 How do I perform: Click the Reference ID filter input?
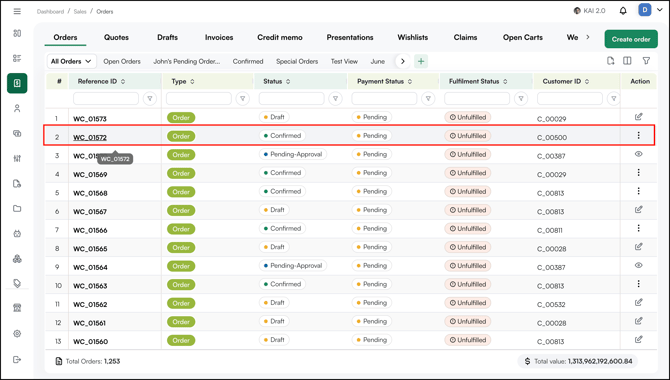(x=106, y=99)
